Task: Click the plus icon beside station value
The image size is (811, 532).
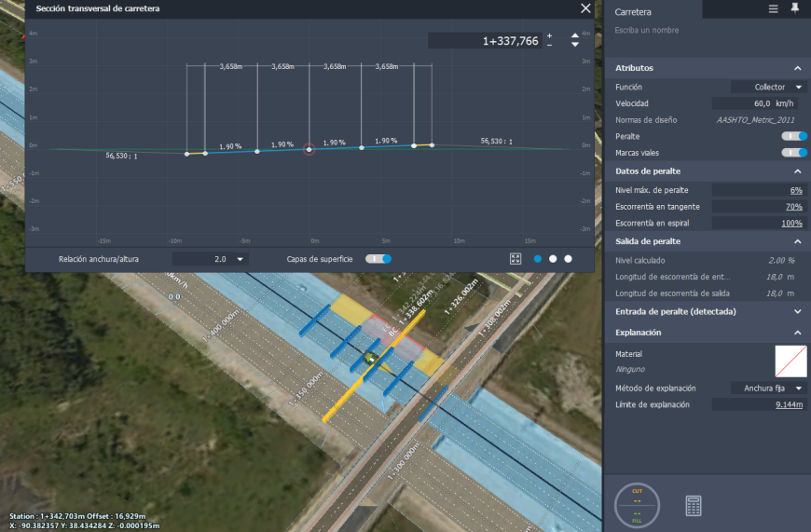Action: coord(549,35)
